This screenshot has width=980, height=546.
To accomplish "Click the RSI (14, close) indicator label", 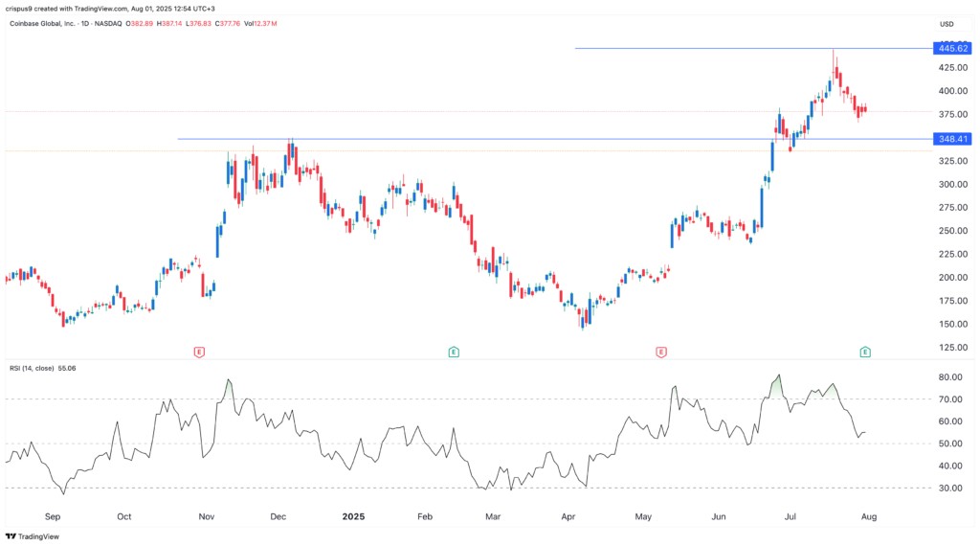I will 33,367.
